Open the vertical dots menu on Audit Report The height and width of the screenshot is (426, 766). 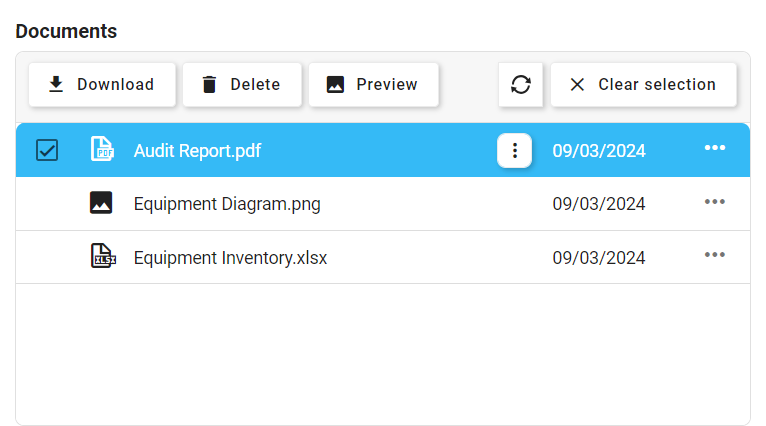(515, 151)
